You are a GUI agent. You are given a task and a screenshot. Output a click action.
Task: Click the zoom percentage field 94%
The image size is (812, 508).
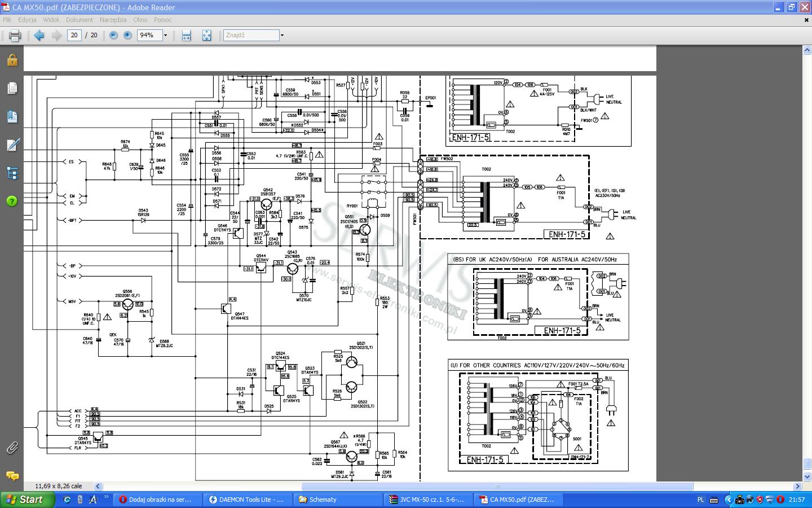pyautogui.click(x=149, y=35)
